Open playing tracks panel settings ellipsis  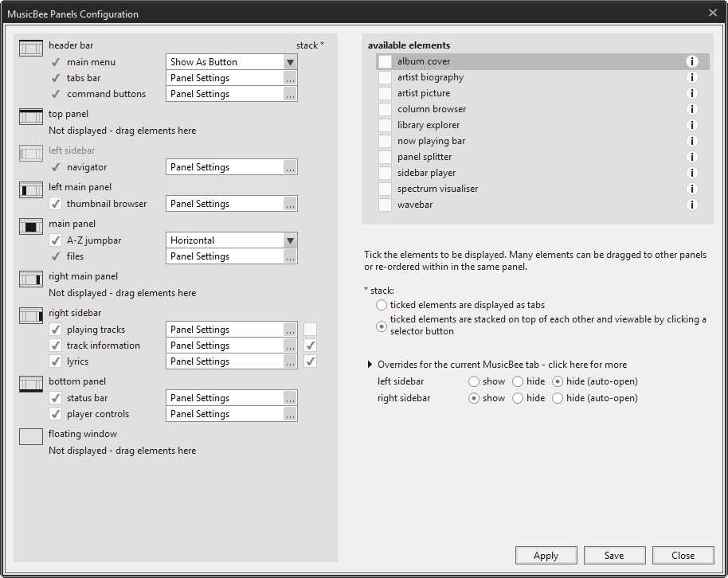[290, 330]
